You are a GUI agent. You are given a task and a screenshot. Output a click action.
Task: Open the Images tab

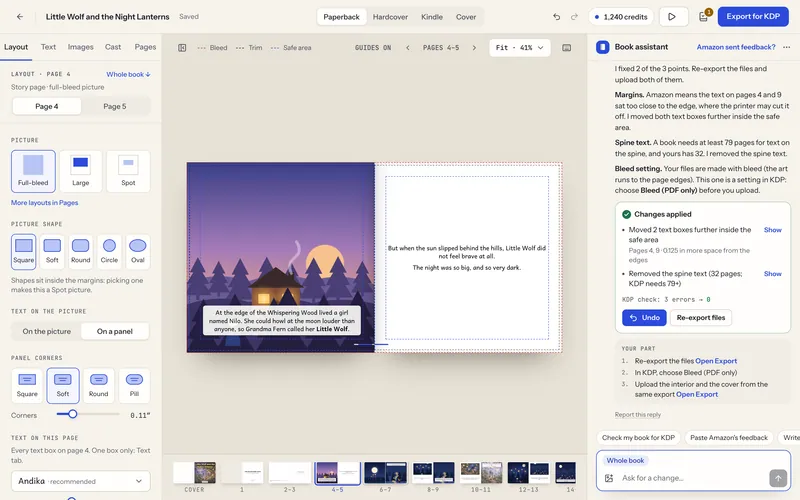[81, 47]
